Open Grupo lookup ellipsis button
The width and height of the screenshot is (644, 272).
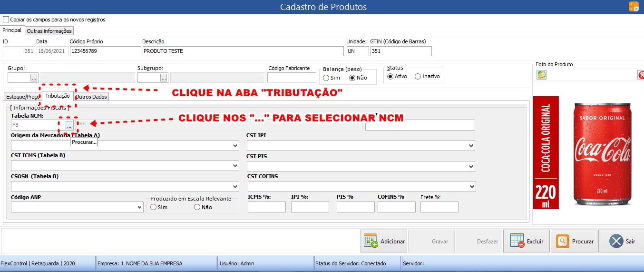tap(34, 78)
